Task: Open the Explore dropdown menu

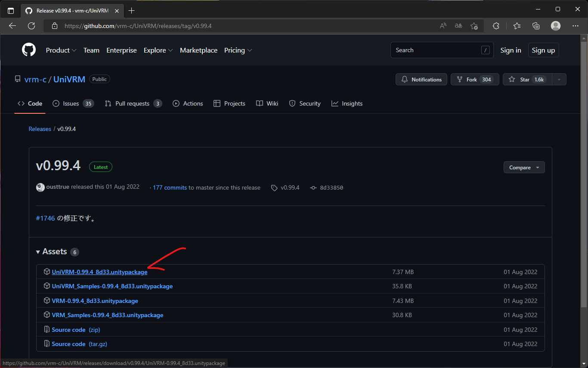Action: (x=158, y=50)
